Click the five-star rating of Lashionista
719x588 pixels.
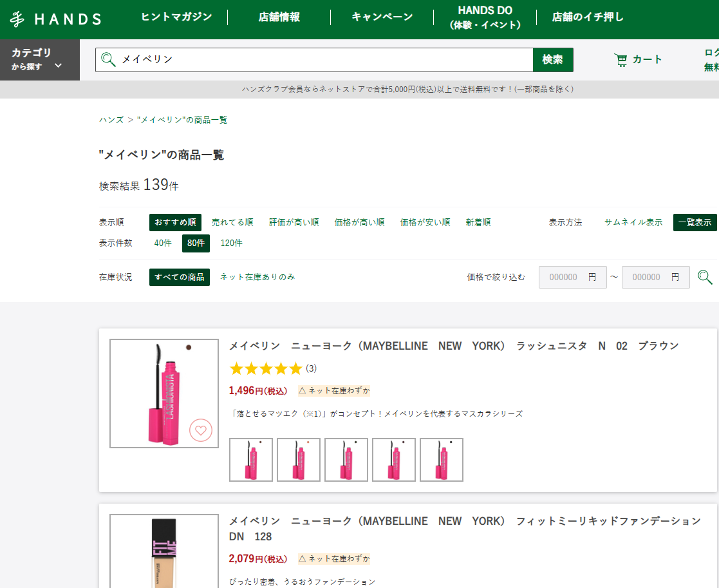(266, 368)
